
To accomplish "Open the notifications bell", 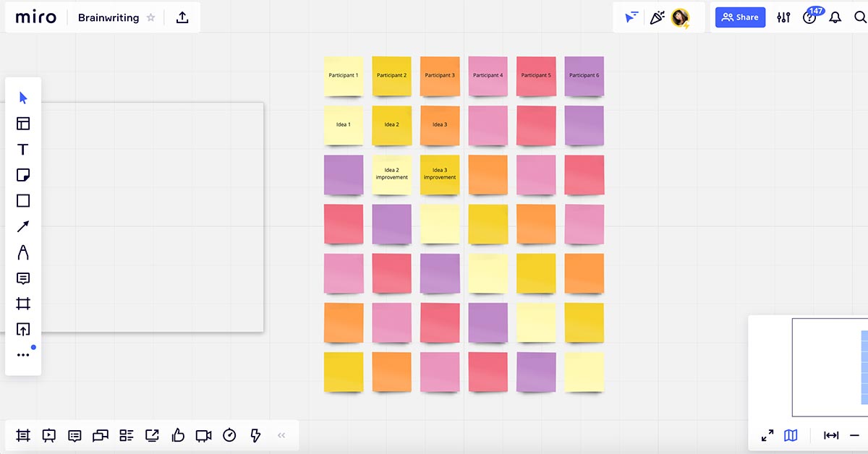I will (835, 17).
